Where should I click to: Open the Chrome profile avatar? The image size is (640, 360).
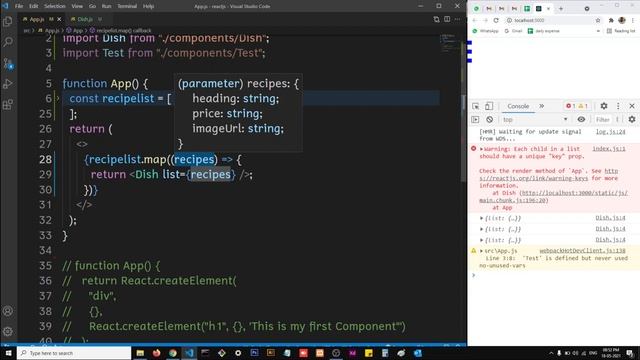(x=622, y=20)
